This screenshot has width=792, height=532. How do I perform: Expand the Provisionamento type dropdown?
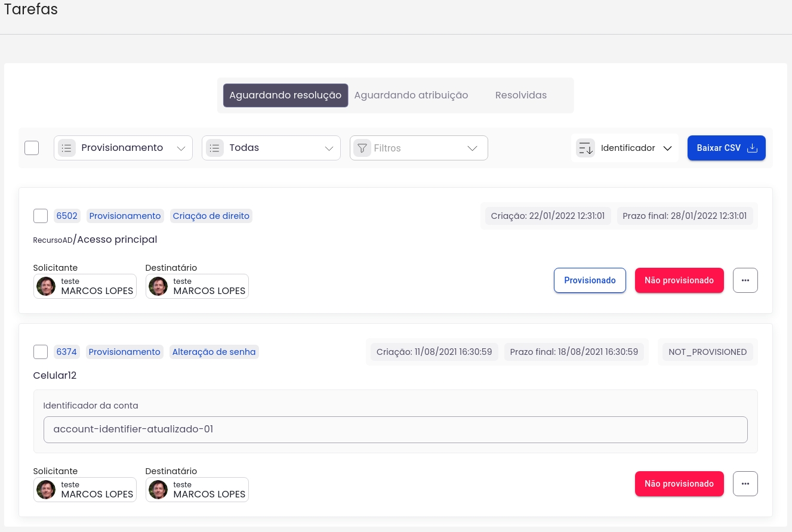pyautogui.click(x=181, y=148)
